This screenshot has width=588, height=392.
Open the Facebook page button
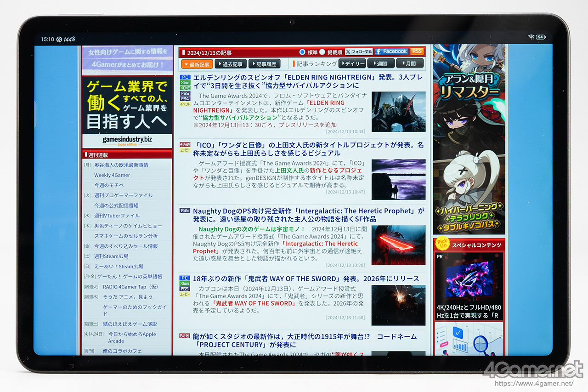[391, 51]
